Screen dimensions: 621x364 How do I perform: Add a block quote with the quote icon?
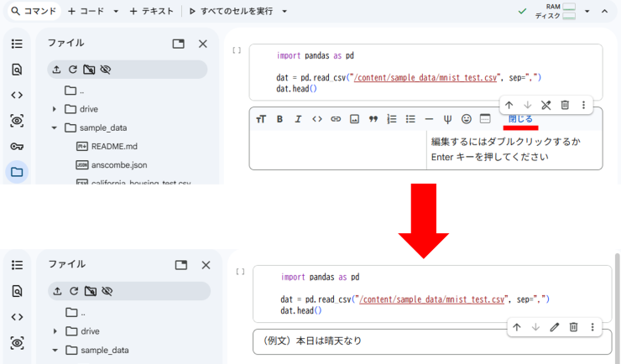pyautogui.click(x=373, y=119)
